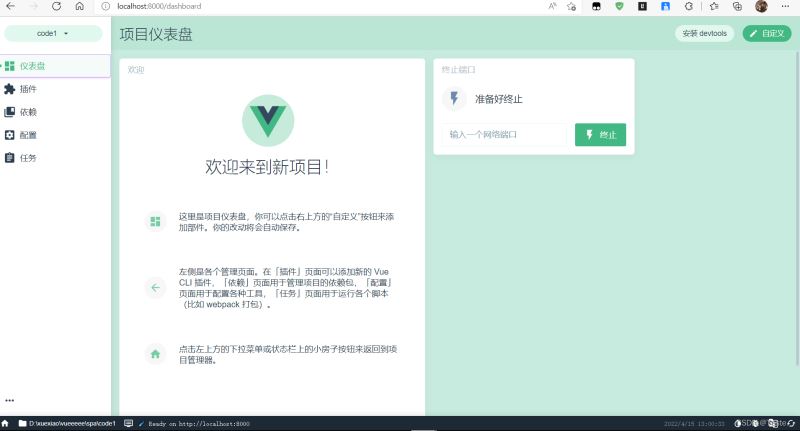Add page to favorites star icon
The height and width of the screenshot is (431, 800).
(x=571, y=6)
